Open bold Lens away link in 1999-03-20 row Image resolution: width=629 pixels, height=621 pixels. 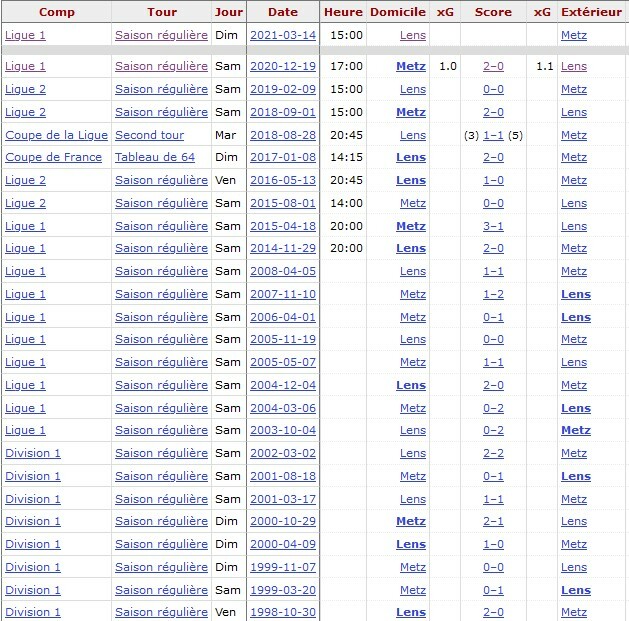[x=576, y=591]
